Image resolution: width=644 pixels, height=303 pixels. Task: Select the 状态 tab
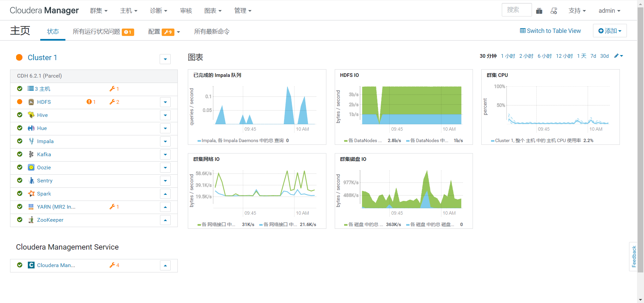click(53, 32)
